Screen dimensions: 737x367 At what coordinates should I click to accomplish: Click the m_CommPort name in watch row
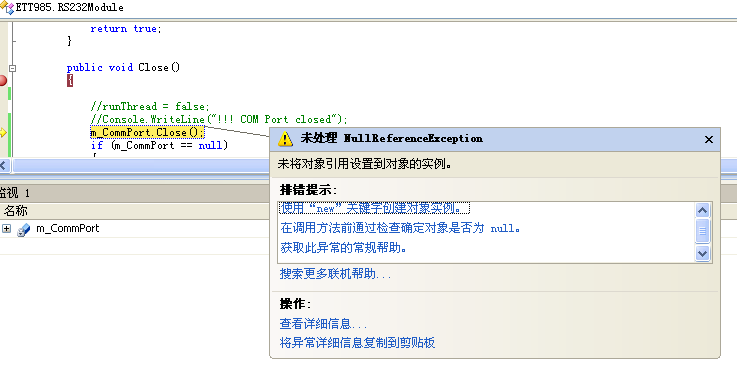tap(68, 229)
